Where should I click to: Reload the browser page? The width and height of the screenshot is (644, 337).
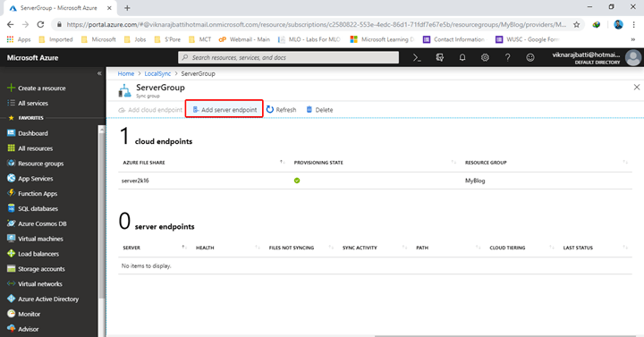tap(40, 25)
